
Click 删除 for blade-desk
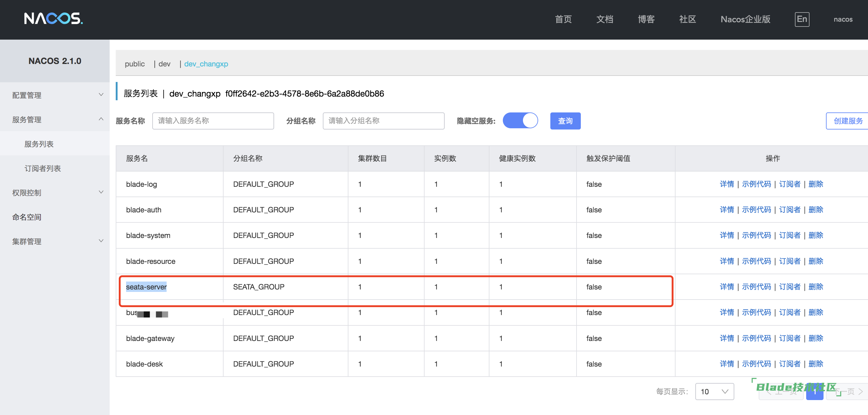coord(815,364)
